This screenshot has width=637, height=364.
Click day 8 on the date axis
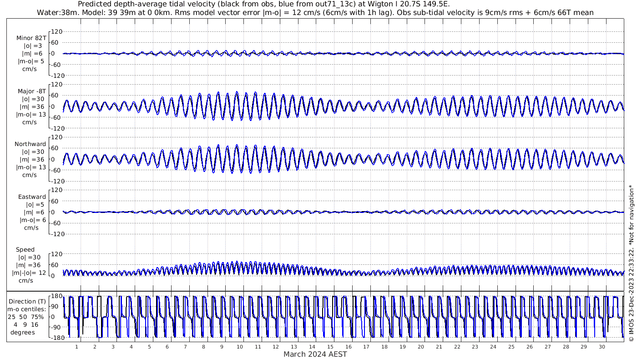pos(203,347)
